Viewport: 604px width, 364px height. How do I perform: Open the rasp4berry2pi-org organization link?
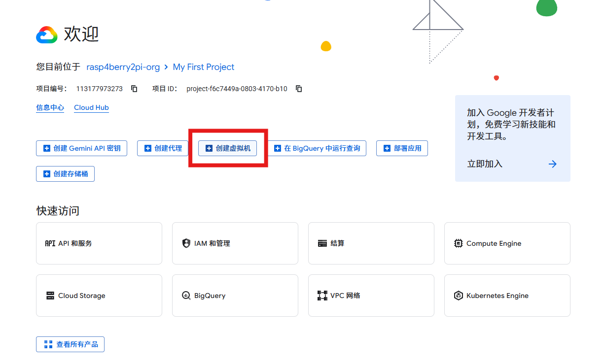[123, 67]
